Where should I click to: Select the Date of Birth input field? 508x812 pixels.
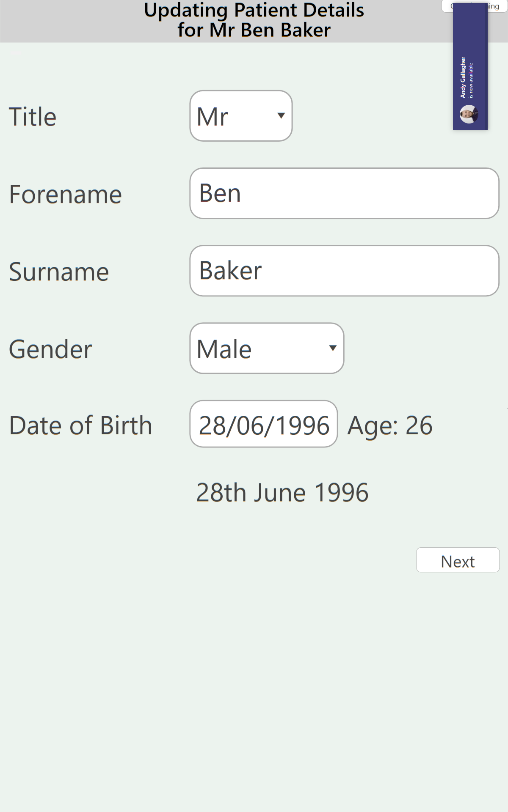coord(264,424)
